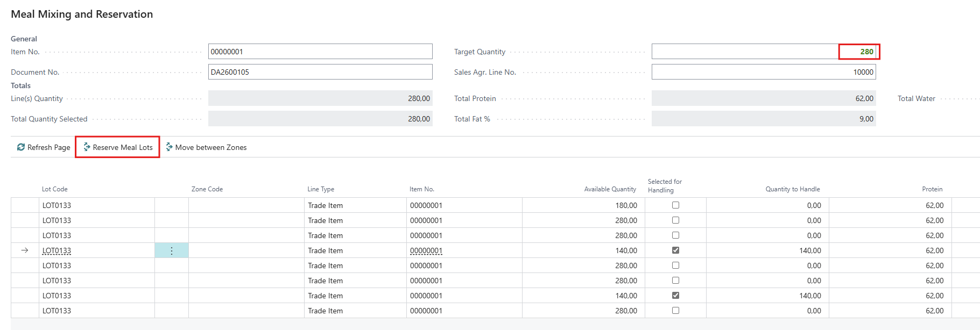The width and height of the screenshot is (980, 330).
Task: Click the Total Quantity Selected value
Action: click(x=320, y=119)
